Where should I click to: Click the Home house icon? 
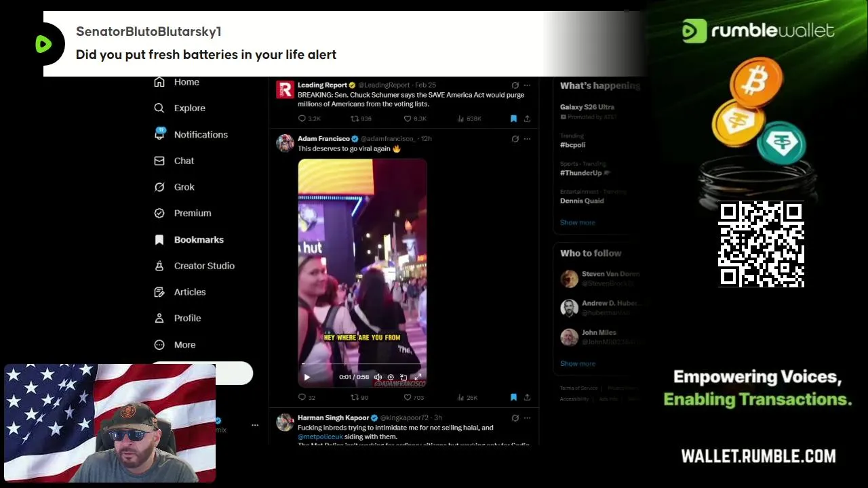(x=159, y=82)
